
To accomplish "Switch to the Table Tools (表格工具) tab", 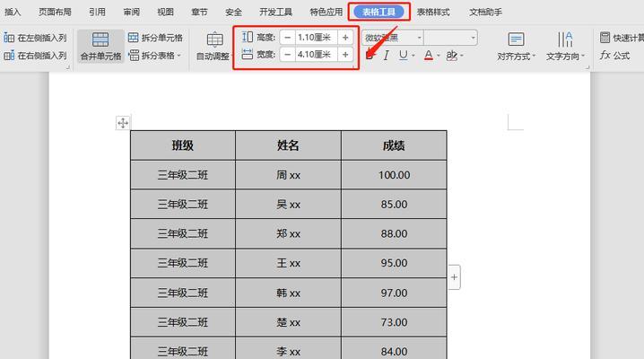I will [x=379, y=13].
